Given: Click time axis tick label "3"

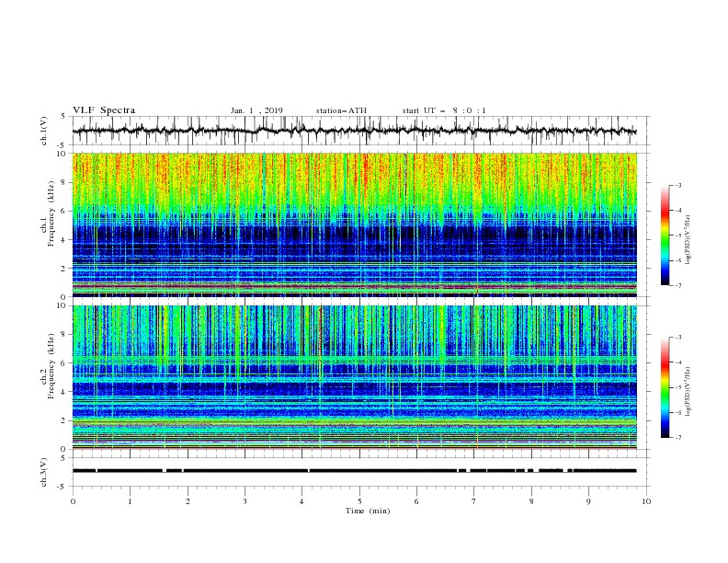Looking at the screenshot, I should click(245, 501).
